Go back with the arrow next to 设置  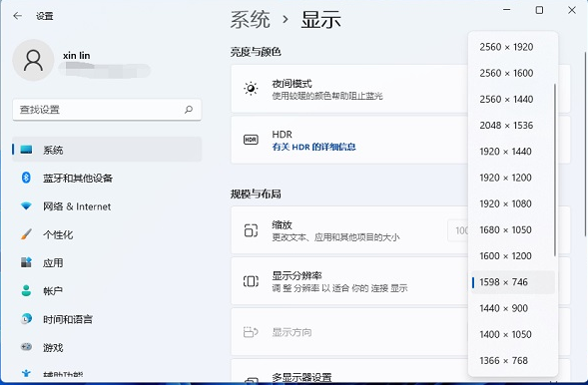(17, 16)
